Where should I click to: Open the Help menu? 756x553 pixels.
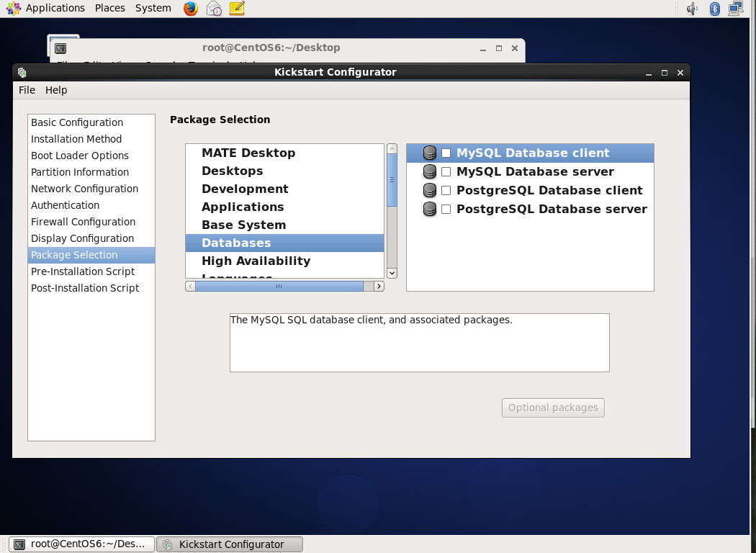56,90
